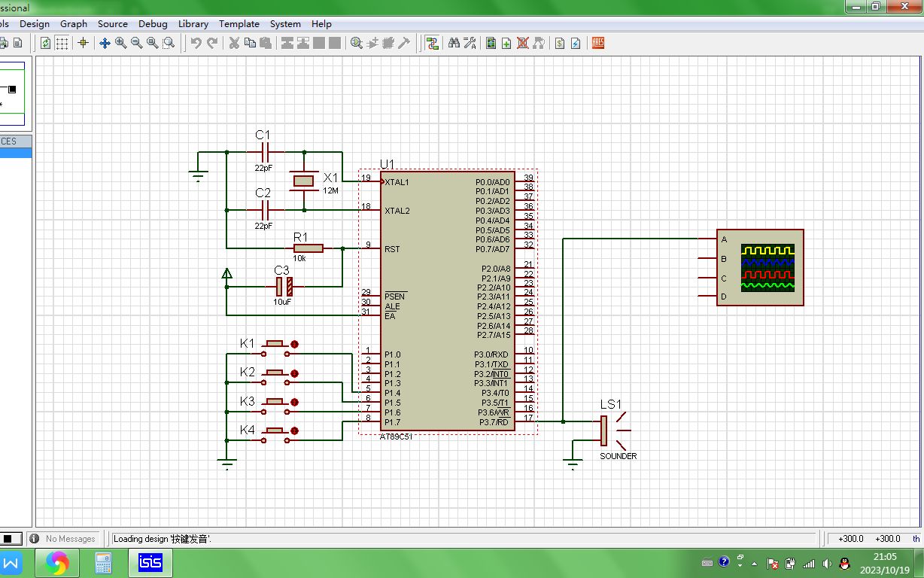Screen dimensions: 924x578
Task: Click the Zoom Out magnifier icon
Action: [136, 43]
